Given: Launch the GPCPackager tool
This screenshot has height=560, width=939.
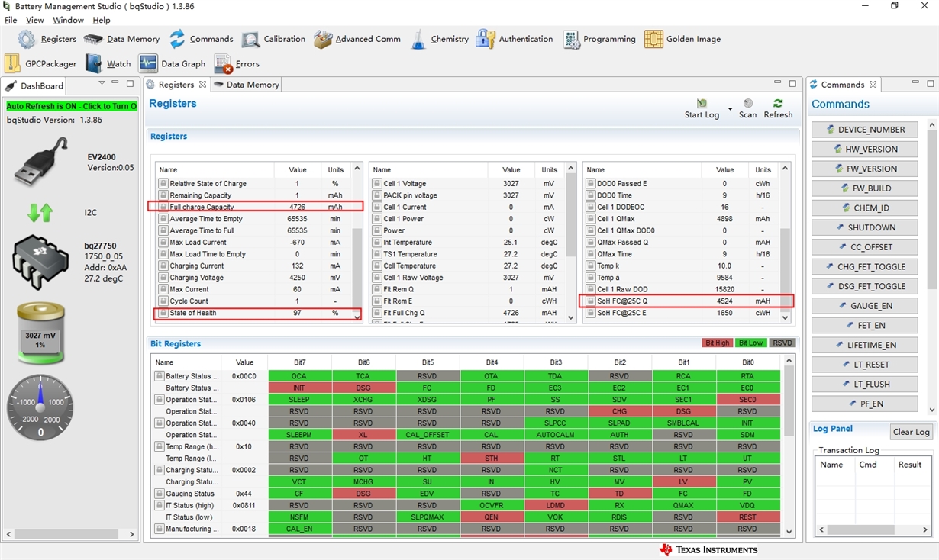Looking at the screenshot, I should pos(40,63).
